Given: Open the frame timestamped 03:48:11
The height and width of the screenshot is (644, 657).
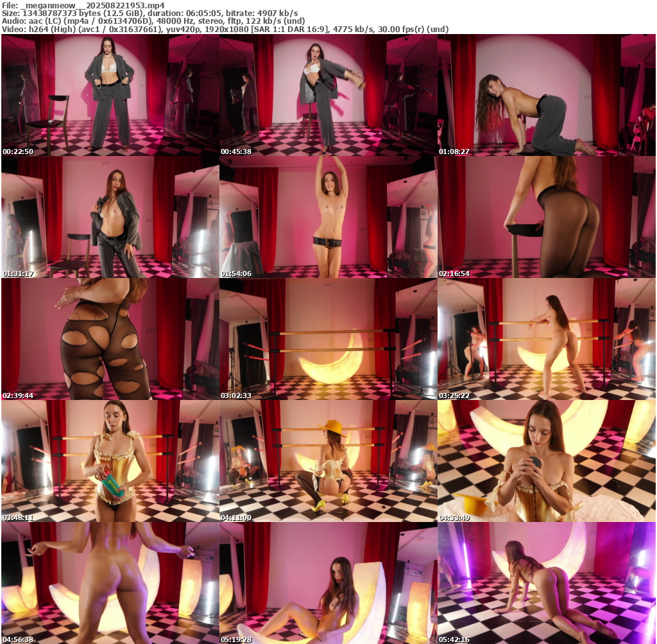Looking at the screenshot, I should 110,461.
